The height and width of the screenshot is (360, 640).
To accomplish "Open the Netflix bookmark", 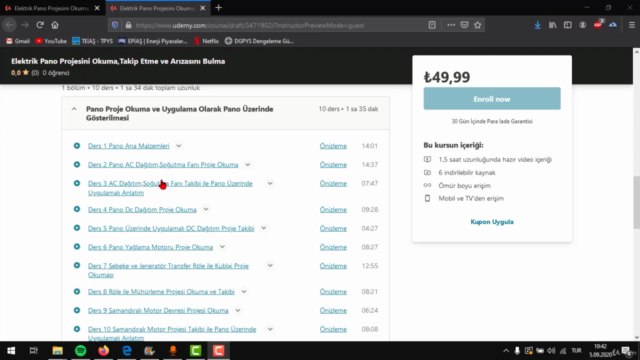I will click(206, 41).
